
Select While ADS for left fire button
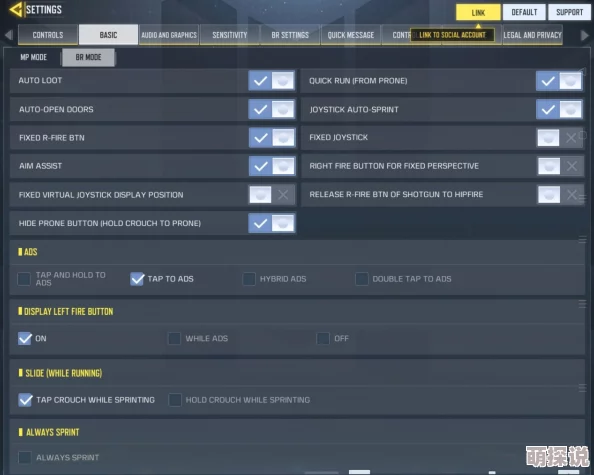pyautogui.click(x=174, y=338)
